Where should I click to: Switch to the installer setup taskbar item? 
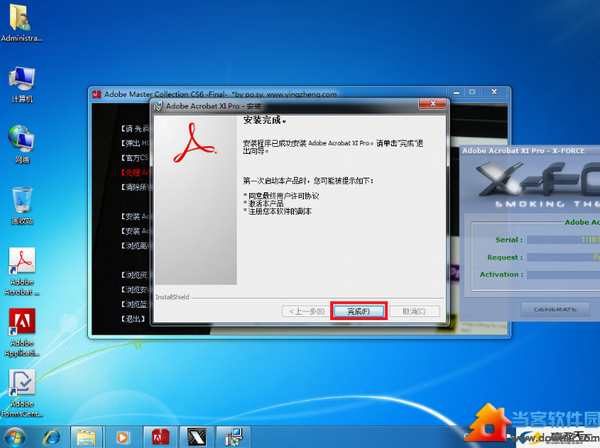pyautogui.click(x=233, y=437)
